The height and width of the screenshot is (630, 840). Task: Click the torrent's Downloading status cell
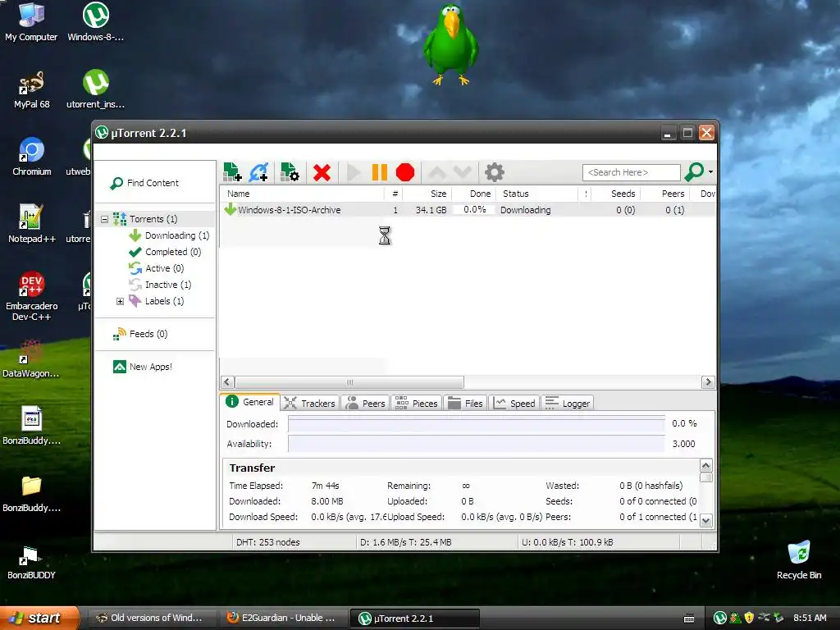pos(526,210)
